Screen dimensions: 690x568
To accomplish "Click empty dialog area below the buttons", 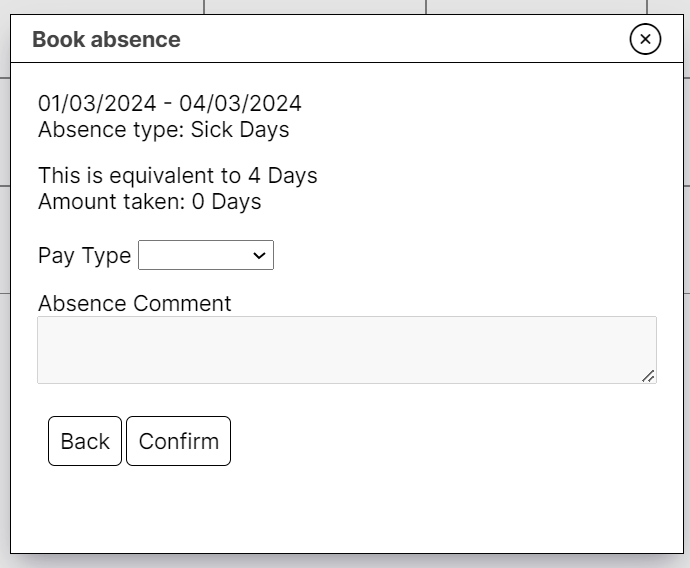I will 346,512.
